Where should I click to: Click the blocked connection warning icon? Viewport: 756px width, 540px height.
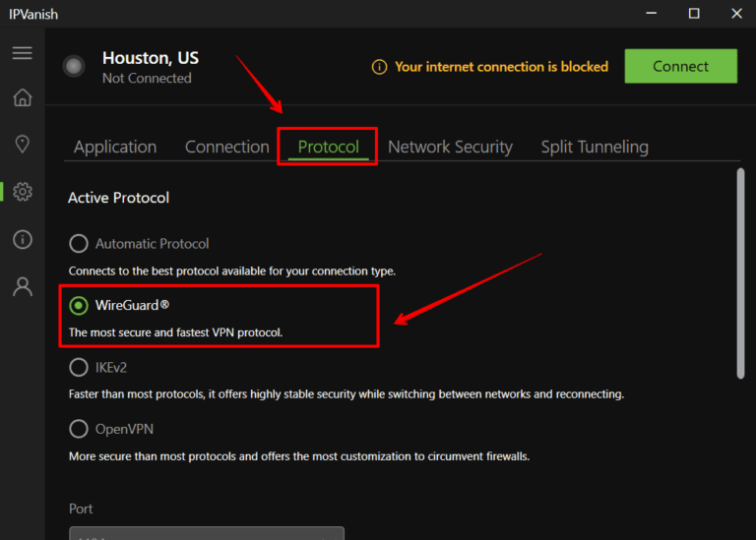379,67
